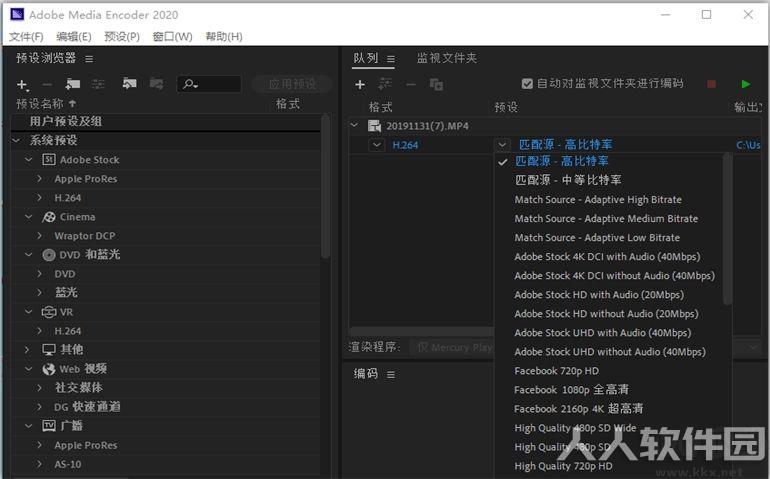Open the Preset Browser panel menu icon
This screenshot has width=770, height=479.
(89, 59)
